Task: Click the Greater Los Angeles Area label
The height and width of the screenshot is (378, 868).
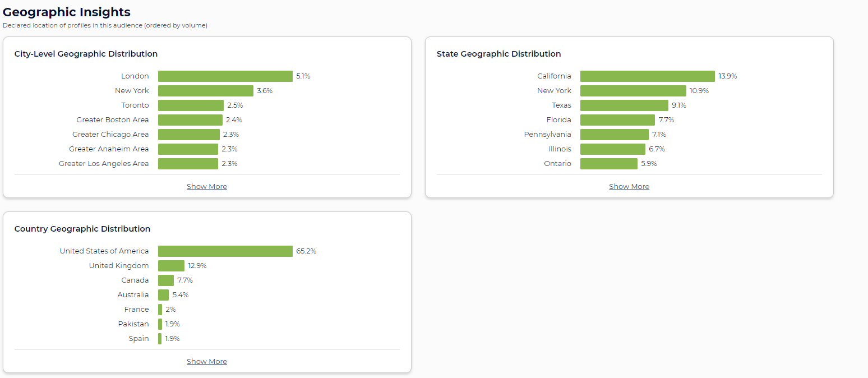Action: [x=104, y=163]
